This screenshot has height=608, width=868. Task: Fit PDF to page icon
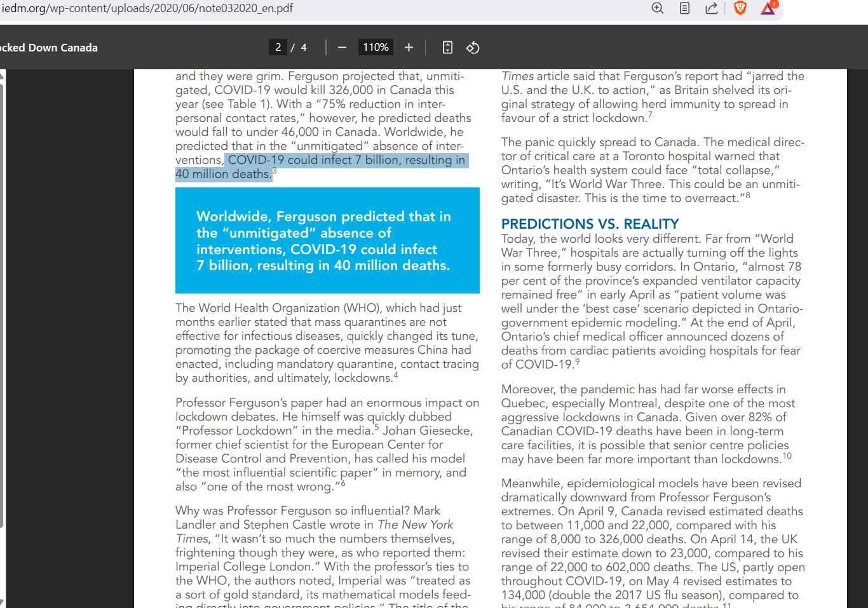(x=447, y=48)
